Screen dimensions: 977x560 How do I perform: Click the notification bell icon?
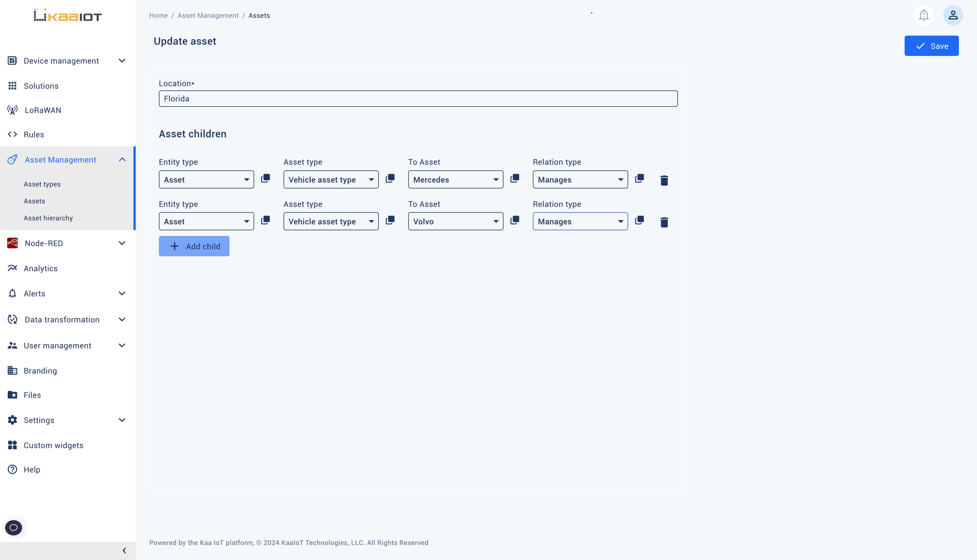924,15
